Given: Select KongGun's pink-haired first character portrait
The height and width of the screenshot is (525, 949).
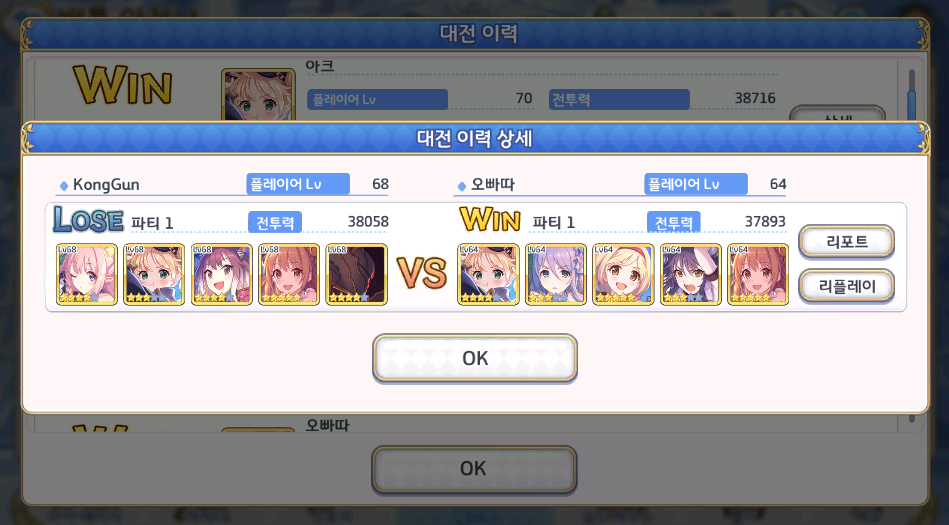Looking at the screenshot, I should (x=87, y=274).
